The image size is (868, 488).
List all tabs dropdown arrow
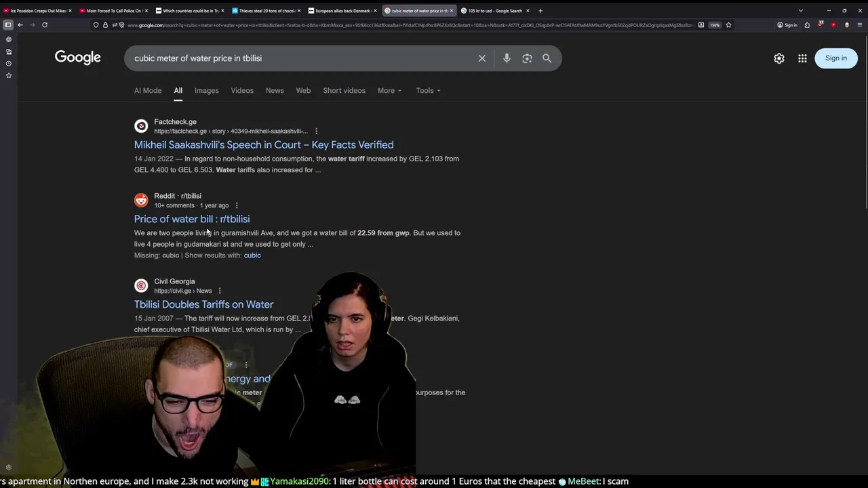click(800, 11)
